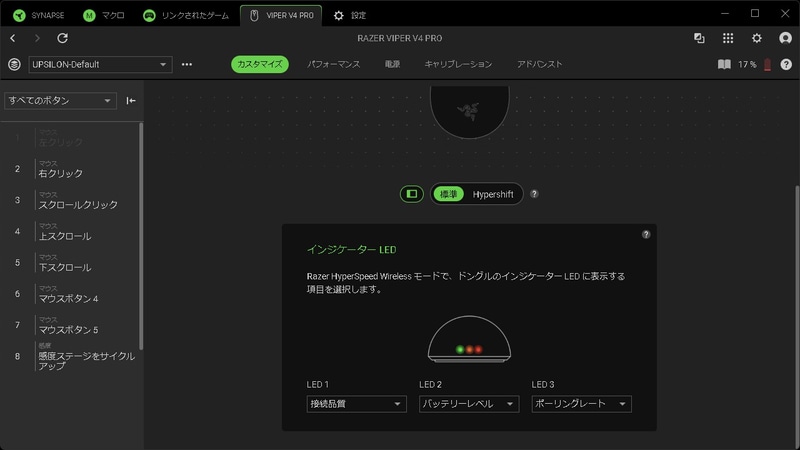Viewport: 800px width, 450px height.
Task: Open help icon in インジケーター LED panel
Action: pos(646,235)
